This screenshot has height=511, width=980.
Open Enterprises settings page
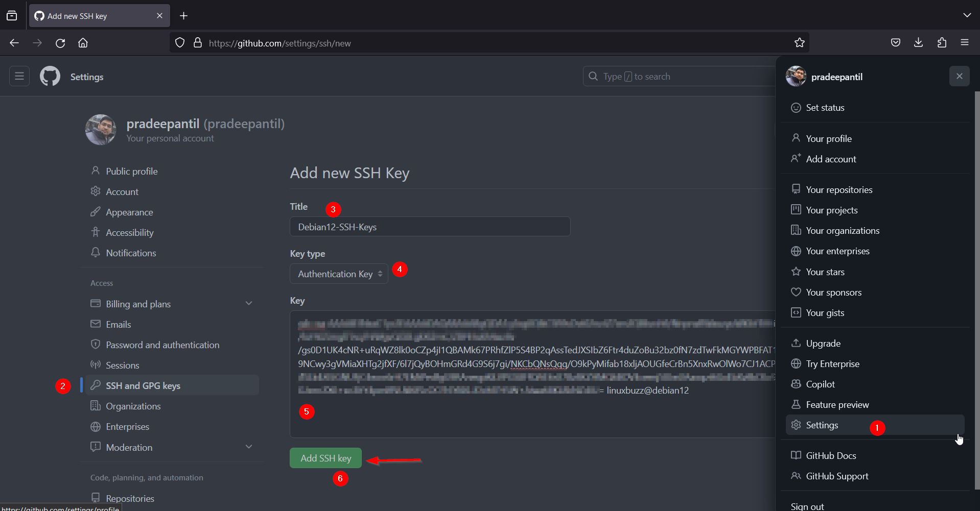pos(172,426)
